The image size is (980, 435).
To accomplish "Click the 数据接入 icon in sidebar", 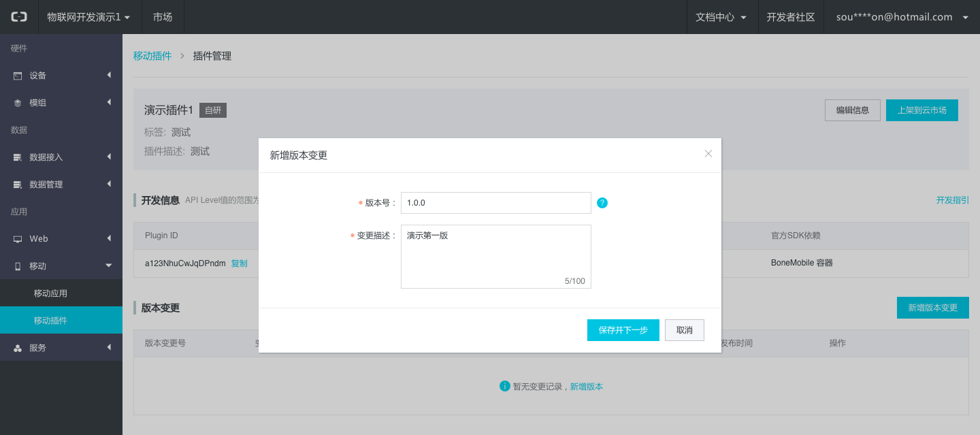I will point(18,157).
